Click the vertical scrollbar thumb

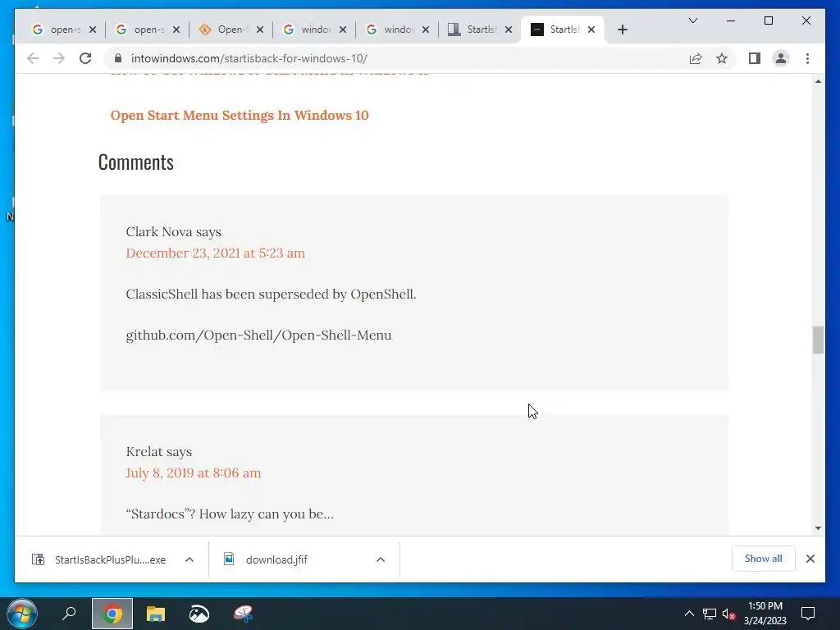[x=818, y=340]
